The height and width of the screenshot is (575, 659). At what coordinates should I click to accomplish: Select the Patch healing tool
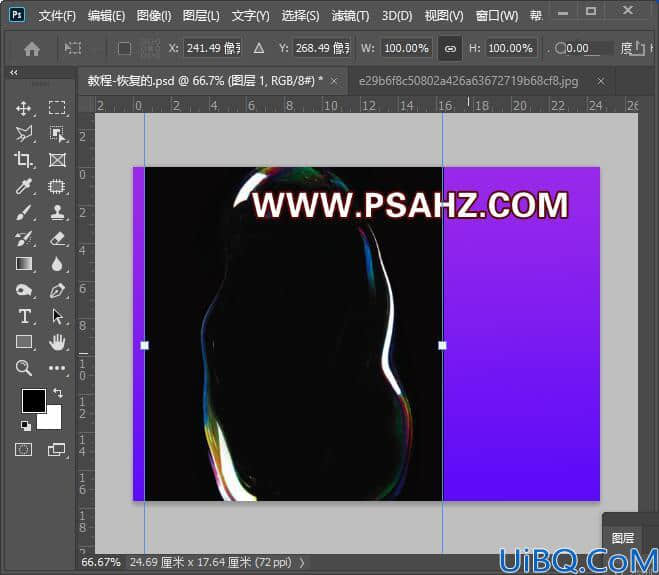click(x=57, y=186)
